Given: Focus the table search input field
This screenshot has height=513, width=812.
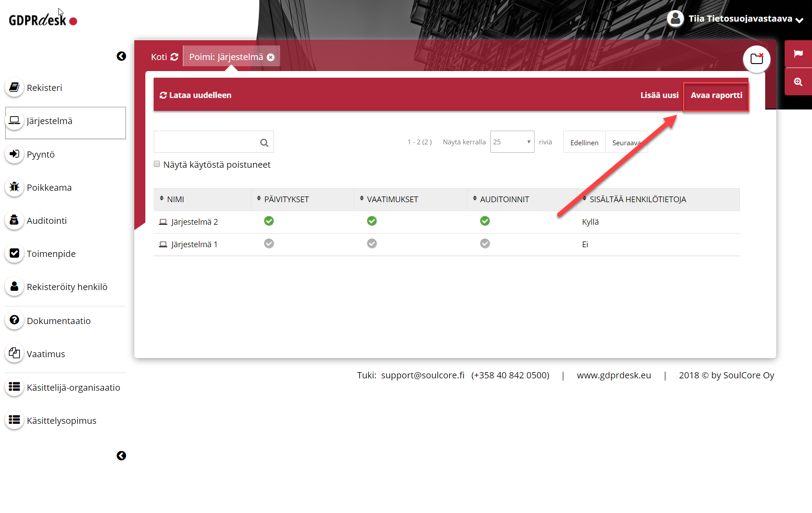Looking at the screenshot, I should click(x=205, y=143).
